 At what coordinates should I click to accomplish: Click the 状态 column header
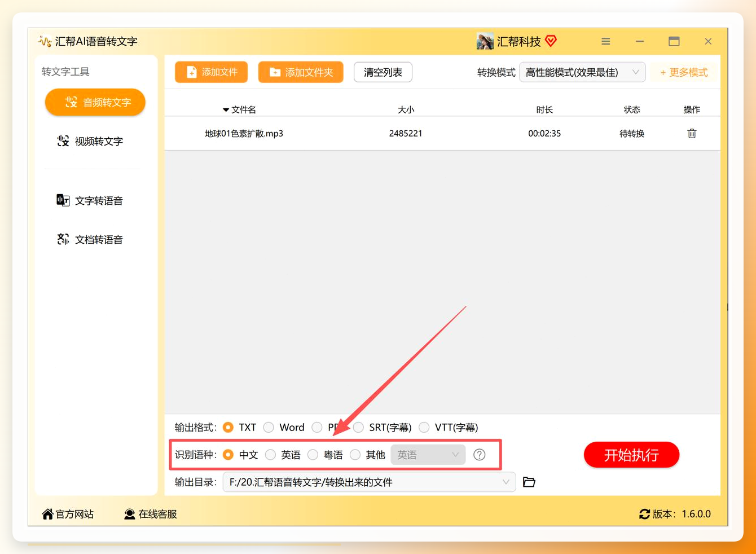click(x=632, y=109)
